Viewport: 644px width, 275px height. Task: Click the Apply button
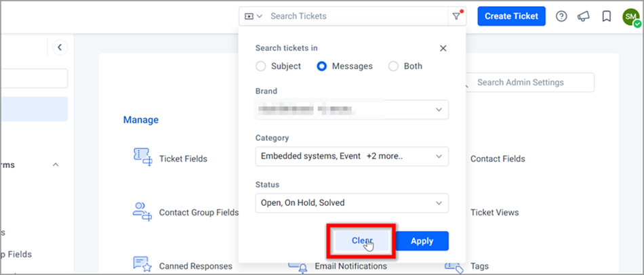tap(422, 241)
